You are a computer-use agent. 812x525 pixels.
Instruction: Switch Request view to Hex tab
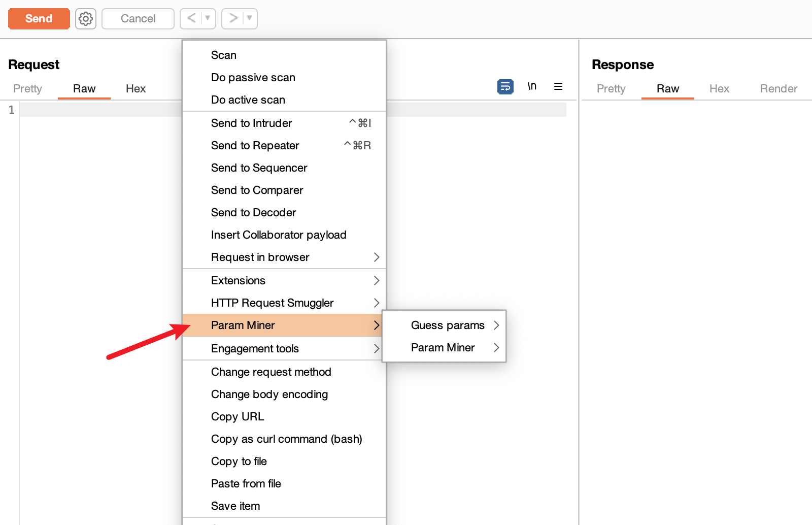[136, 88]
